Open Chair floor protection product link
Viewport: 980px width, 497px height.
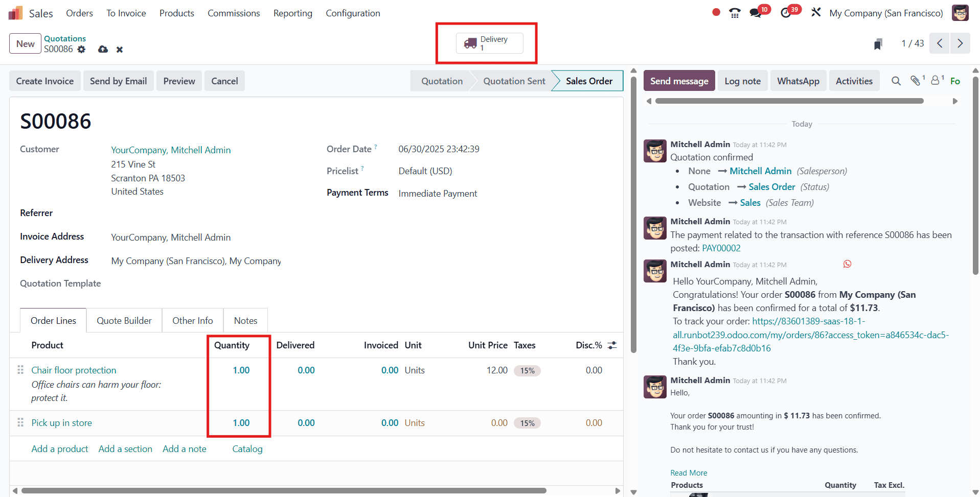[74, 370]
